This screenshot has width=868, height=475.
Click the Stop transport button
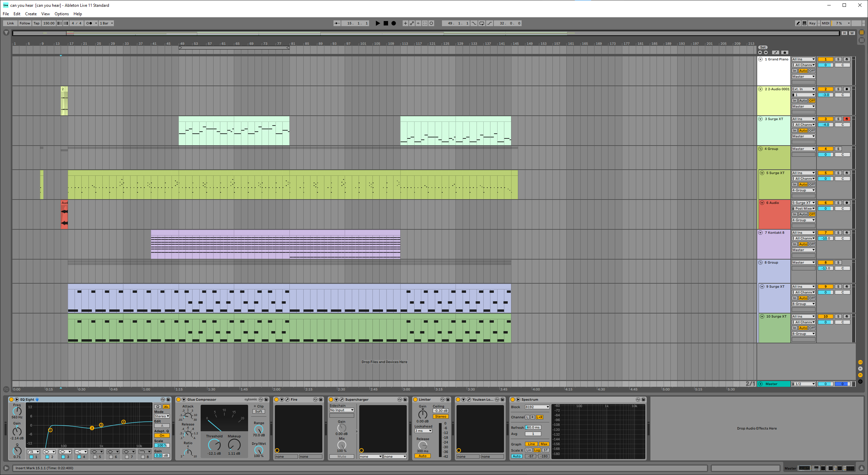coord(386,23)
